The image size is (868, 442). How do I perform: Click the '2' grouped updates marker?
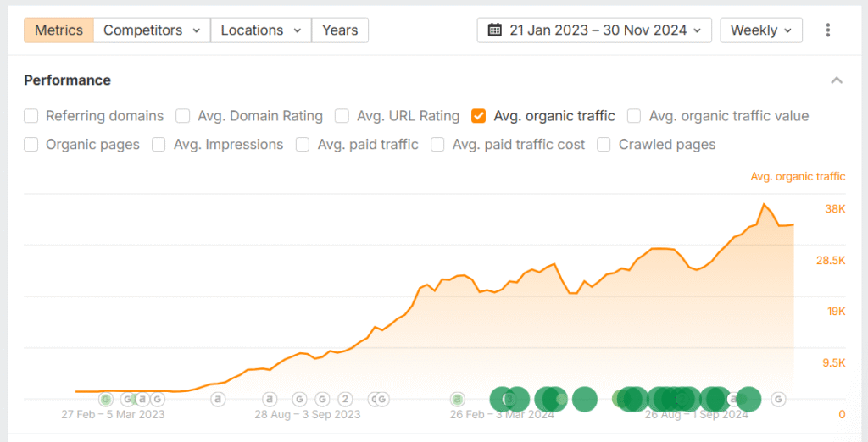tap(345, 399)
